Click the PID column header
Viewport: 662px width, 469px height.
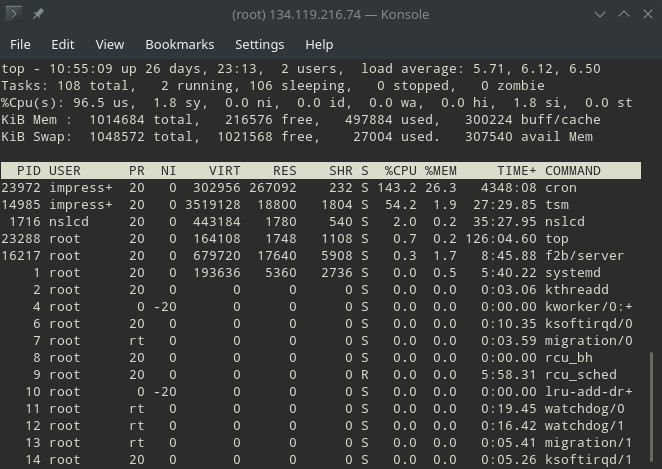(29, 171)
